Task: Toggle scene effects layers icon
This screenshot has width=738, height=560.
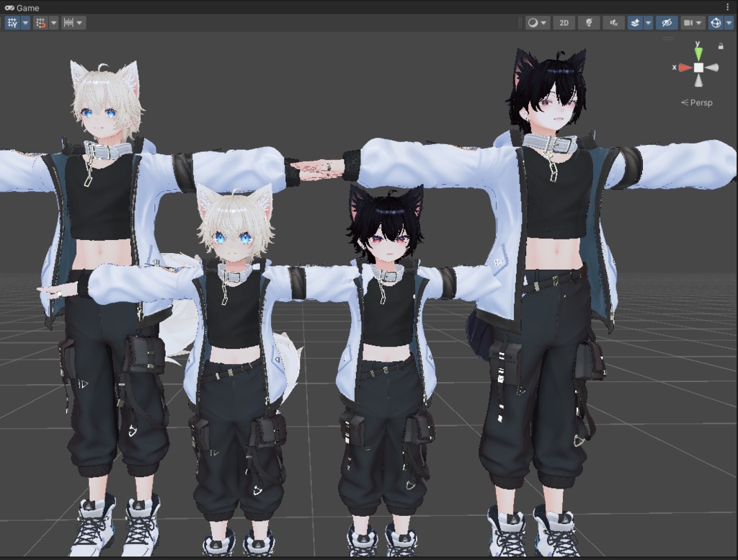Action: click(635, 22)
